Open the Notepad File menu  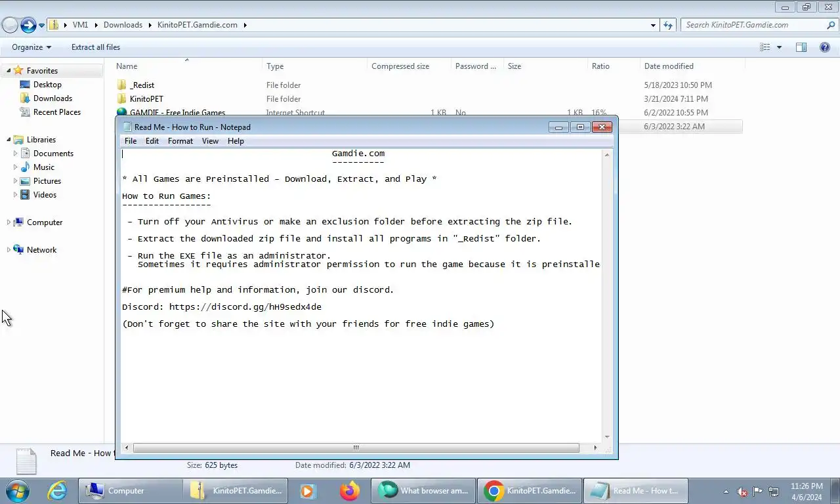click(131, 141)
